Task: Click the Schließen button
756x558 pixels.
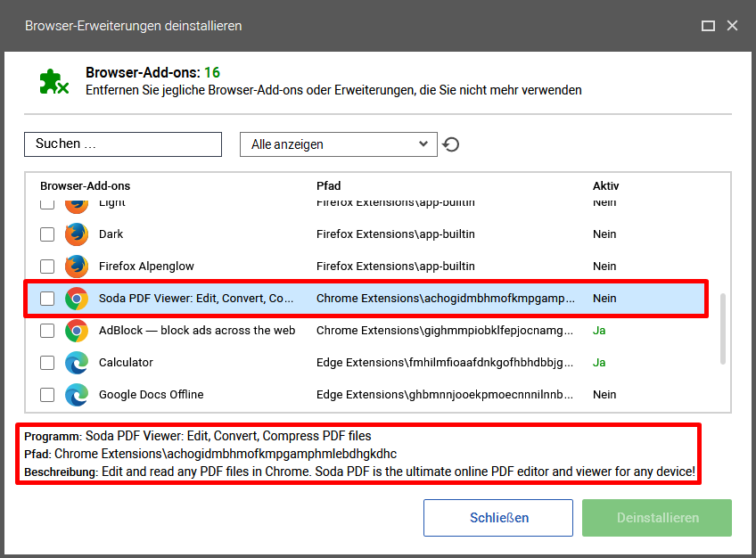Action: [498, 518]
